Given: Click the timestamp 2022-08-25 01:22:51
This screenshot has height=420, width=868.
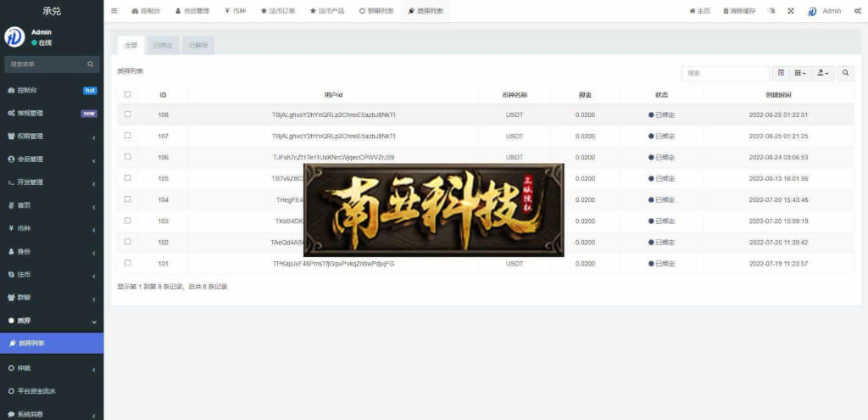Looking at the screenshot, I should pos(778,115).
